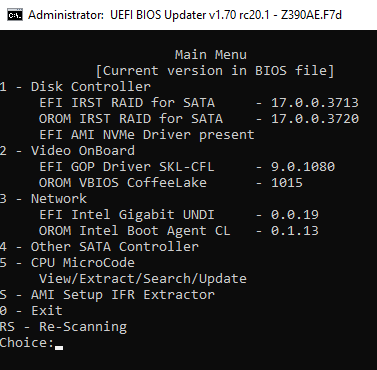Click View/Extract/Search/Update text

click(x=143, y=279)
